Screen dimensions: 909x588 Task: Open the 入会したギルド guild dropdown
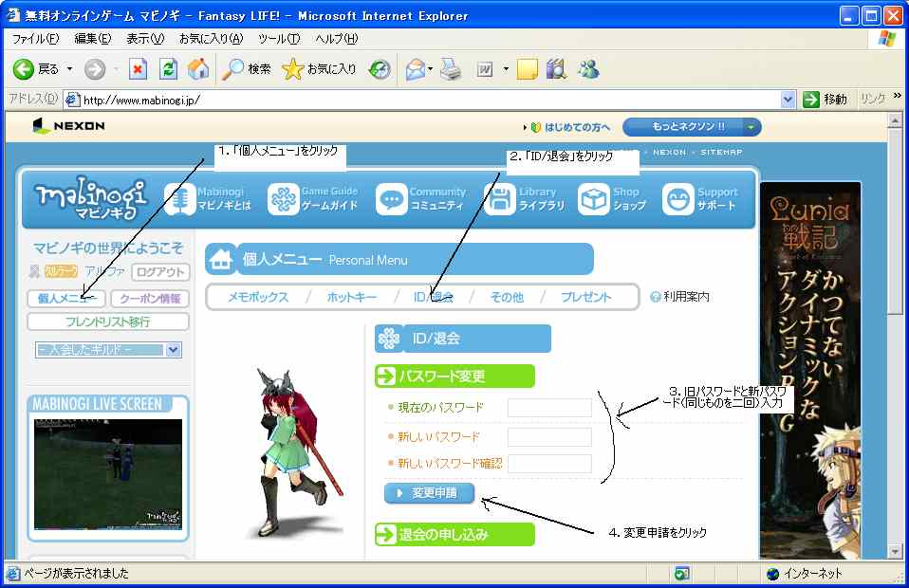173,350
